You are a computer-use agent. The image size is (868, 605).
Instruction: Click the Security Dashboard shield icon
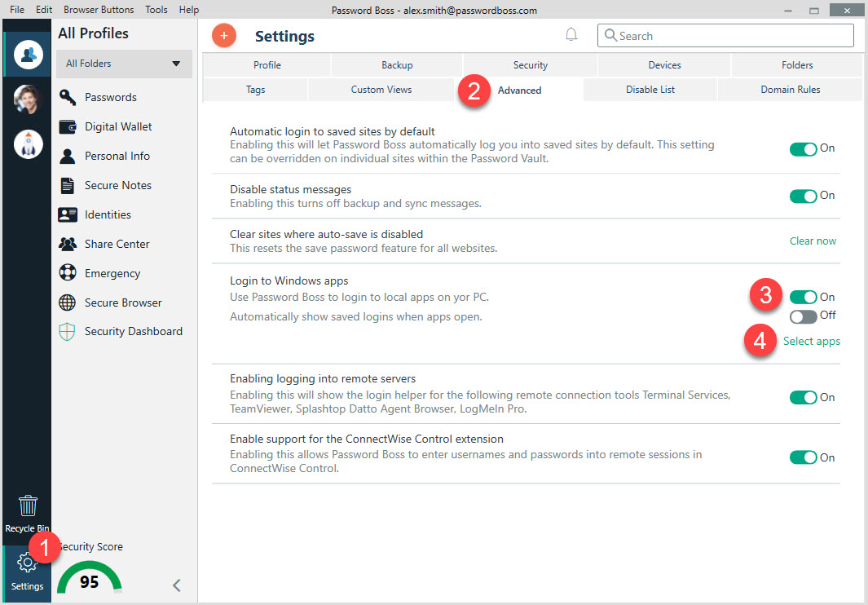67,332
